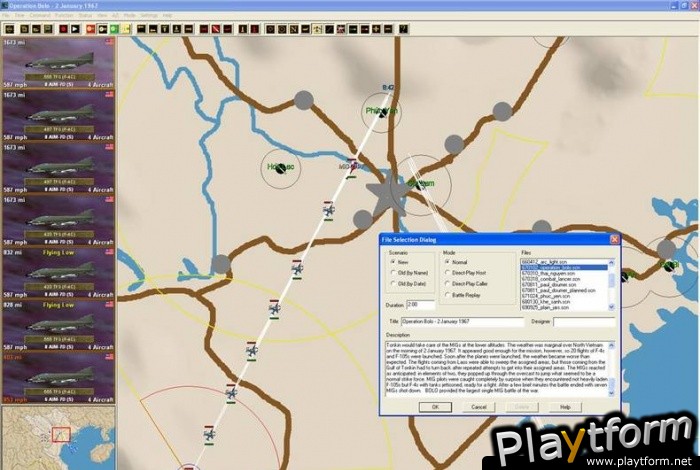Click the yellow arrow toolbar icon

(x=126, y=29)
